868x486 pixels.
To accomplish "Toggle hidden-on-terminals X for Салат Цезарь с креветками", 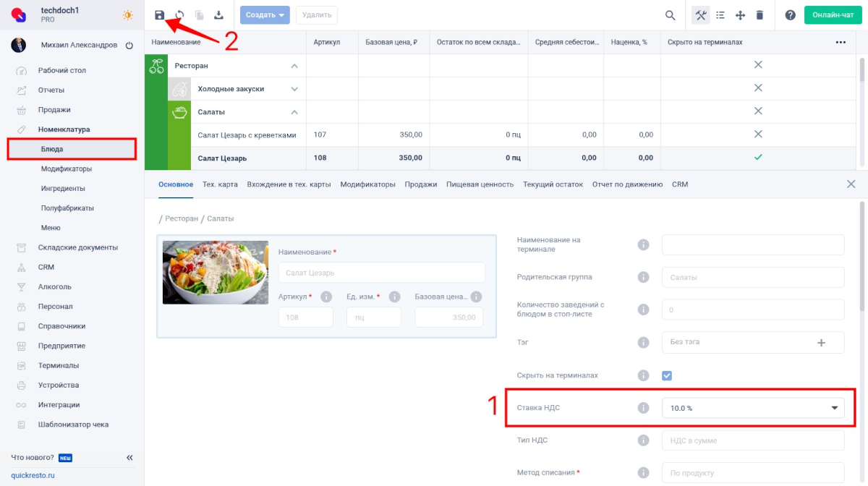I will pyautogui.click(x=758, y=134).
